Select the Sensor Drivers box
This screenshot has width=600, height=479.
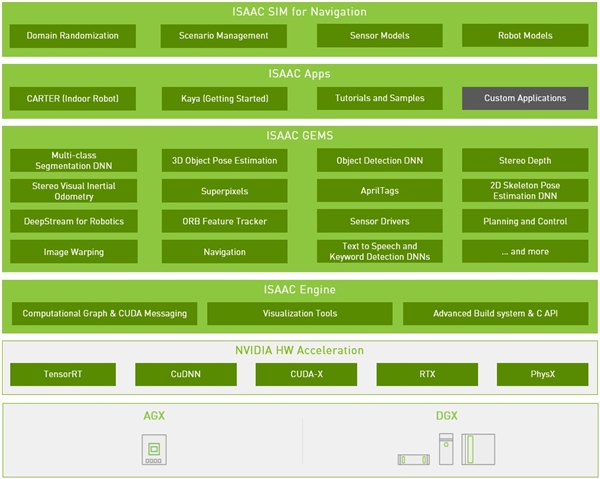pyautogui.click(x=380, y=221)
